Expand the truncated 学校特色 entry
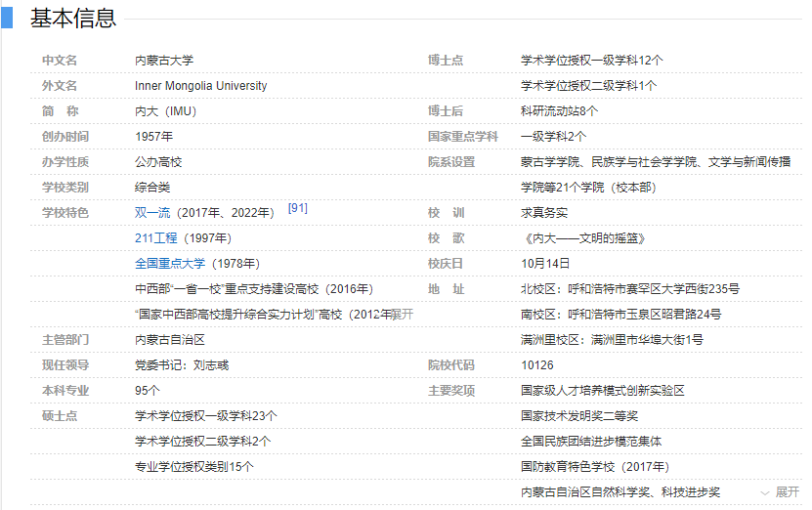This screenshot has width=812, height=510. click(x=404, y=315)
